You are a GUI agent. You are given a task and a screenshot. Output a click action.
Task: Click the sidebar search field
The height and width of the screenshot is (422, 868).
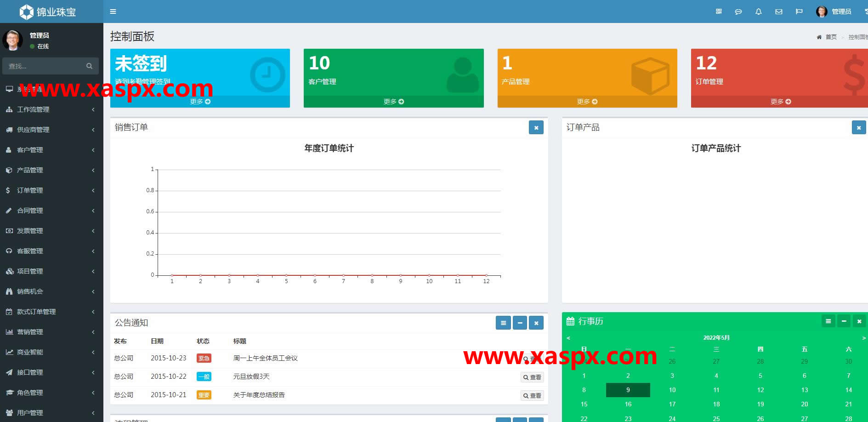44,66
